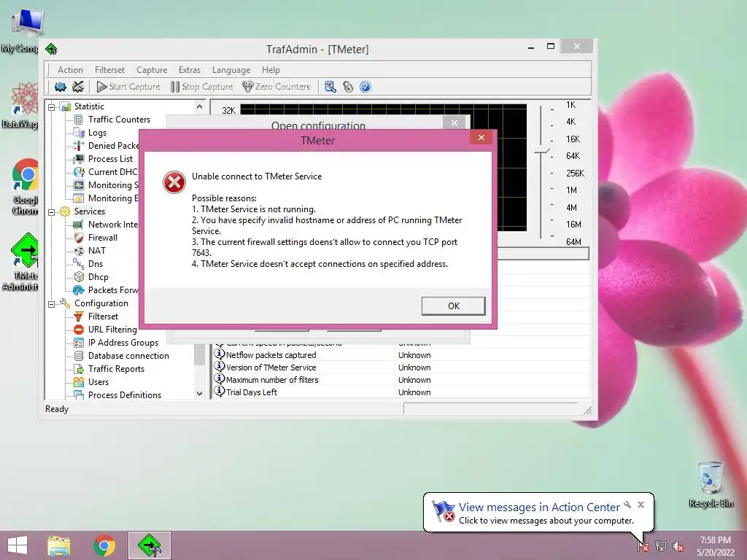Click the toolbar icon left of the help icon
Viewport: 747px width, 560px height.
coord(348,87)
